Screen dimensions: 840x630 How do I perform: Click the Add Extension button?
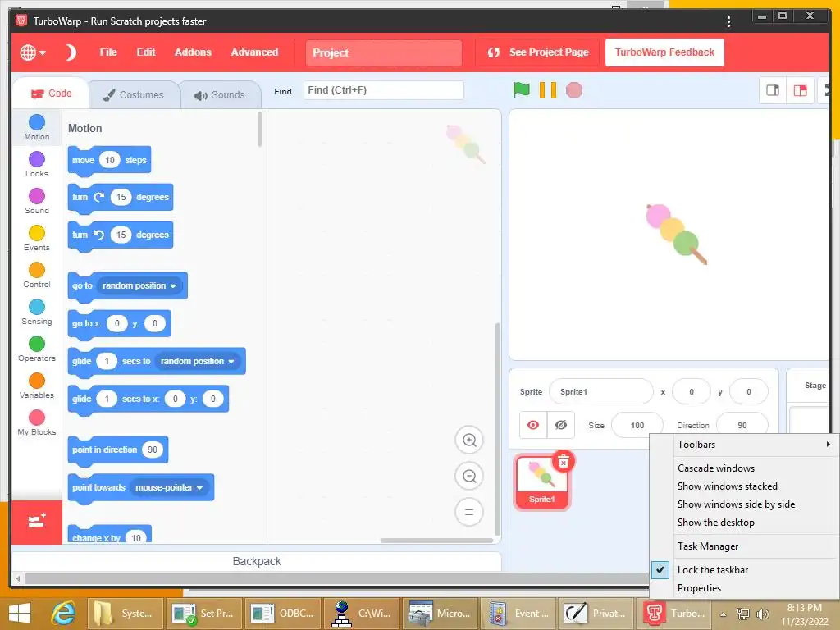point(36,522)
